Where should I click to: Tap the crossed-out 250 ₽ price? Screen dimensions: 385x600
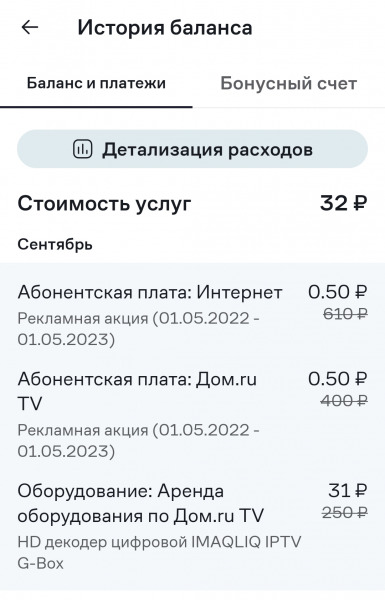click(345, 512)
